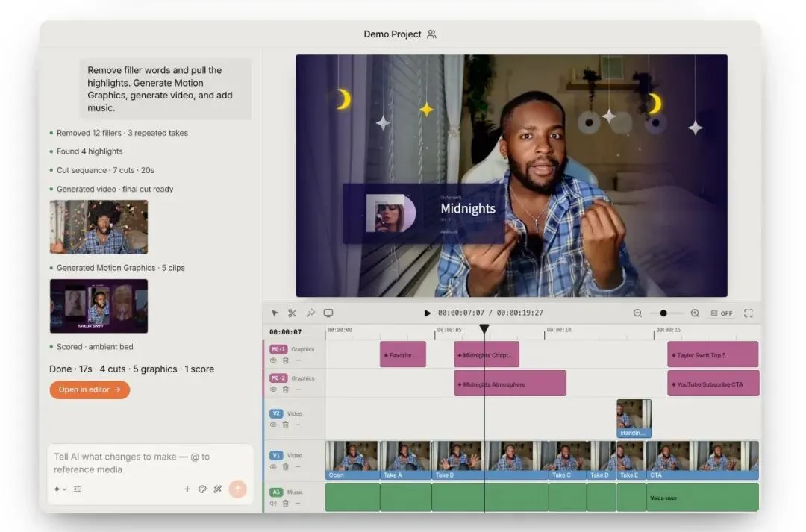The height and width of the screenshot is (532, 806).
Task: Collapse the A1 Music track with dash
Action: 298,503
